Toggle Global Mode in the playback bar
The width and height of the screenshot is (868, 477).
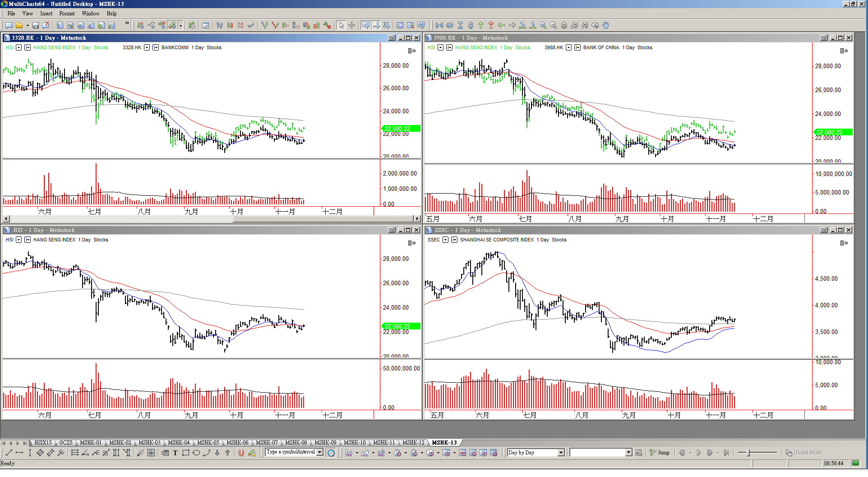click(803, 453)
